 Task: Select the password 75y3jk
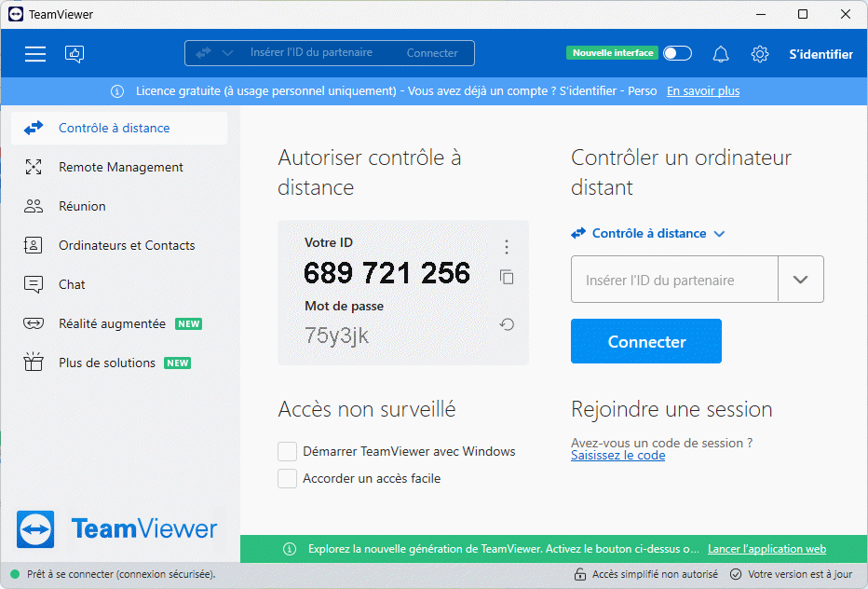tap(336, 336)
